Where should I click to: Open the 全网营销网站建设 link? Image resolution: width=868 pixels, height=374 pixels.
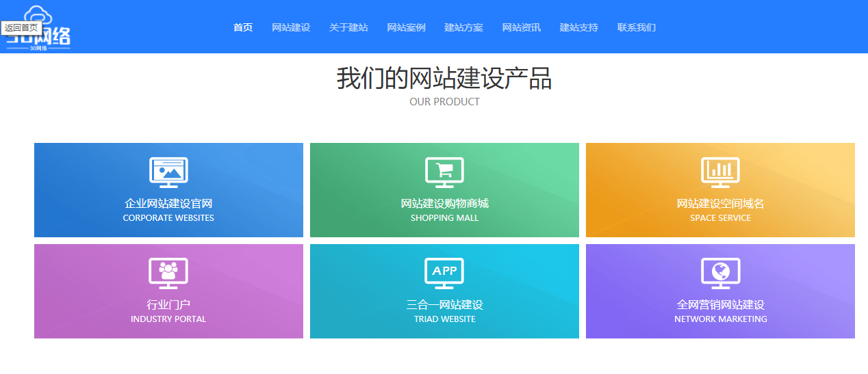(720, 305)
